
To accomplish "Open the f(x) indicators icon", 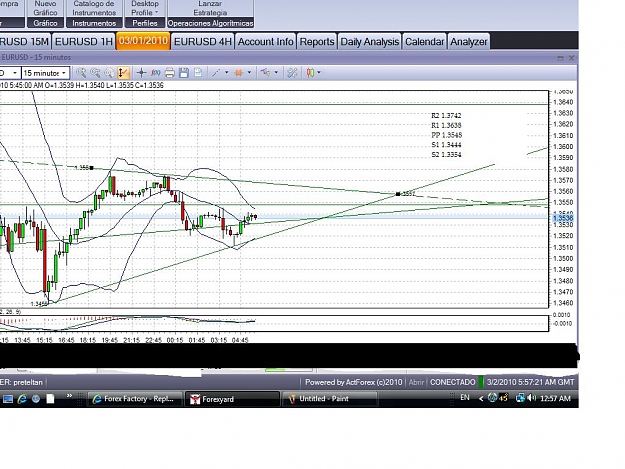I will [155, 73].
